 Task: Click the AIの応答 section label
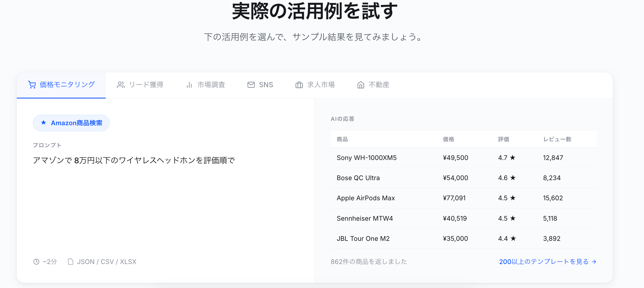(x=342, y=119)
